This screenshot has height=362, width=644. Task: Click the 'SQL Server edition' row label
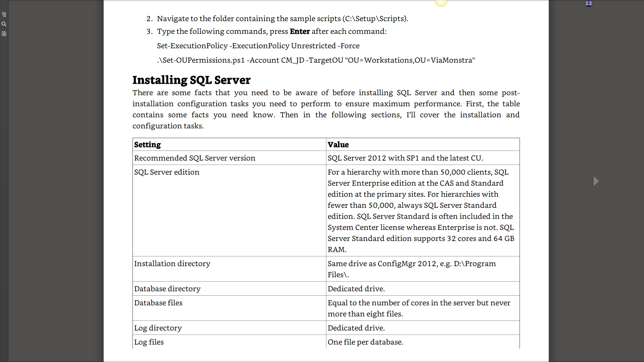pyautogui.click(x=167, y=172)
